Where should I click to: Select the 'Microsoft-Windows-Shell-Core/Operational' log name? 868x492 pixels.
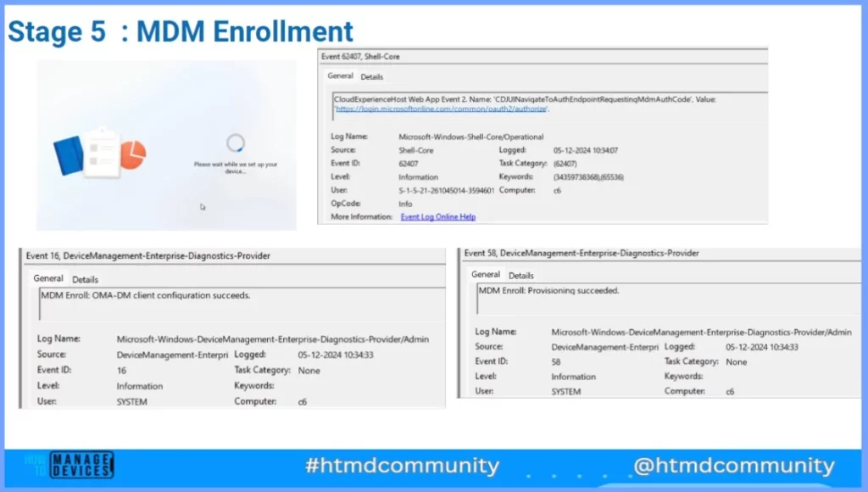pyautogui.click(x=471, y=137)
